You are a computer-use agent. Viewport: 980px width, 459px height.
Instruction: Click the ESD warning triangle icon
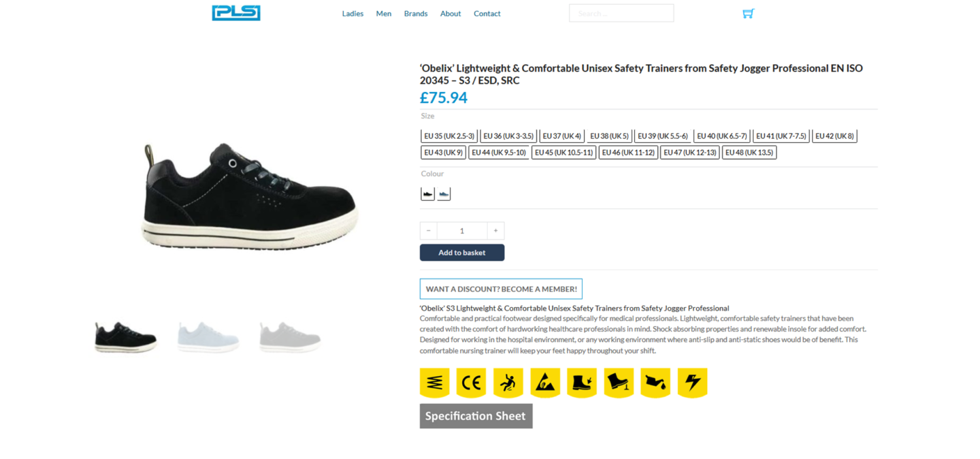[x=545, y=382]
